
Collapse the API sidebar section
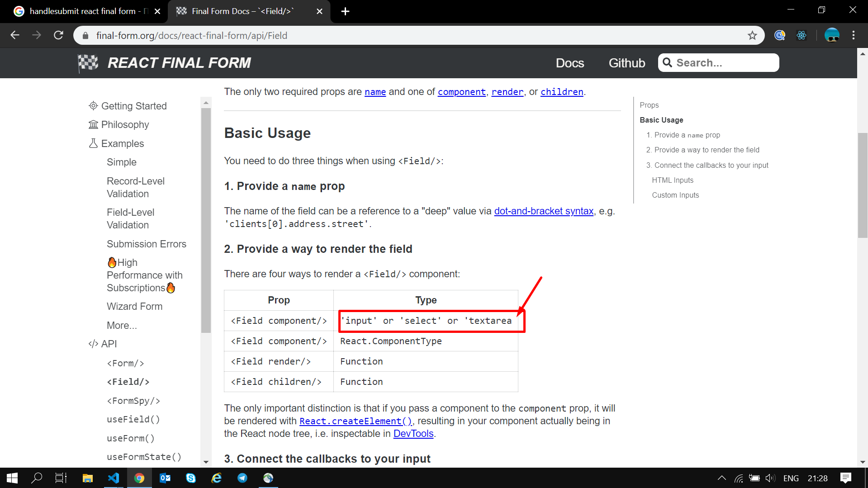[103, 344]
